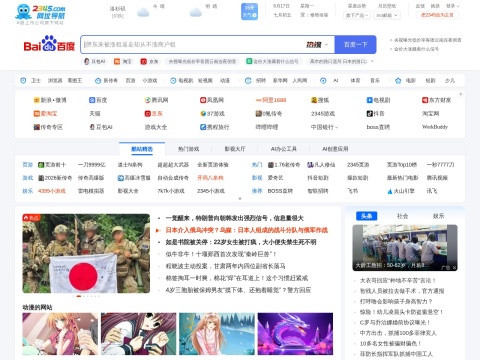480x360 pixels.
Task: Select the 头条 news tab
Action: click(366, 216)
